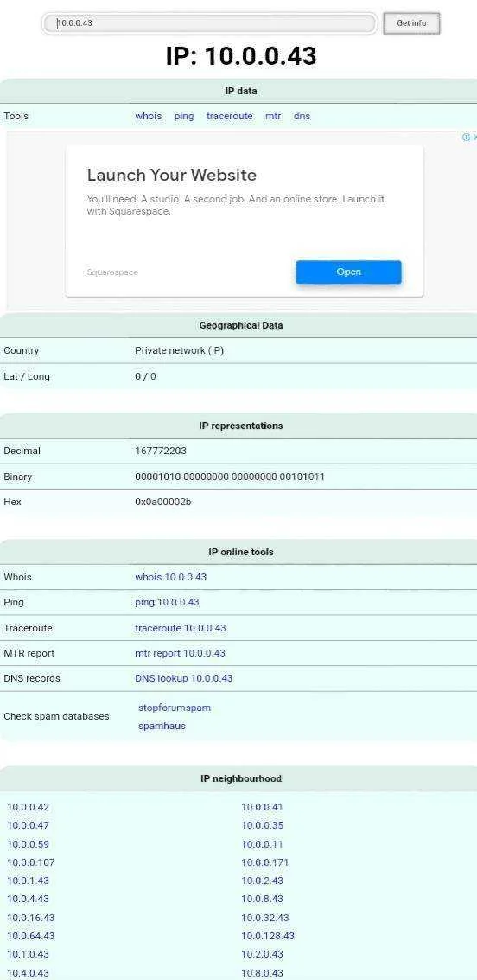Click the IP online tools section header
Image resolution: width=477 pixels, height=980 pixels.
(241, 553)
